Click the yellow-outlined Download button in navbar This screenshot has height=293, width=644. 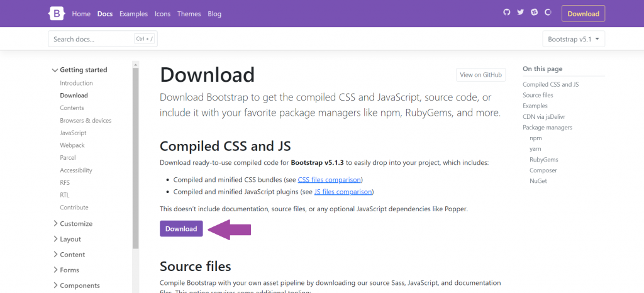pos(583,14)
